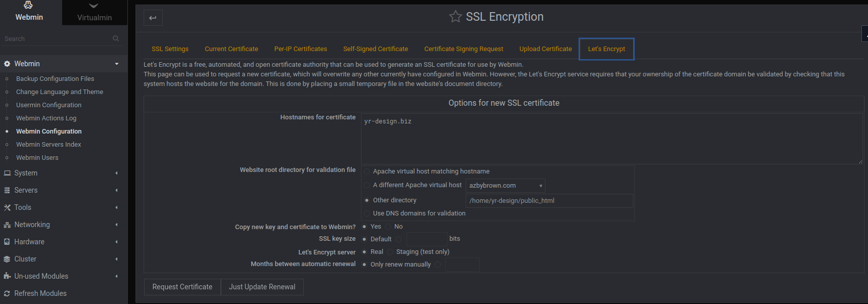Click the SSL key size bits field
The height and width of the screenshot is (304, 868).
coord(427,239)
